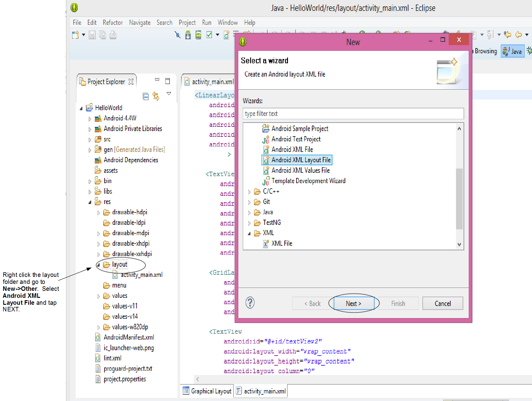Click the Last Edit Location arrow icon
Viewport: 532px width, 401px height.
[x=507, y=35]
